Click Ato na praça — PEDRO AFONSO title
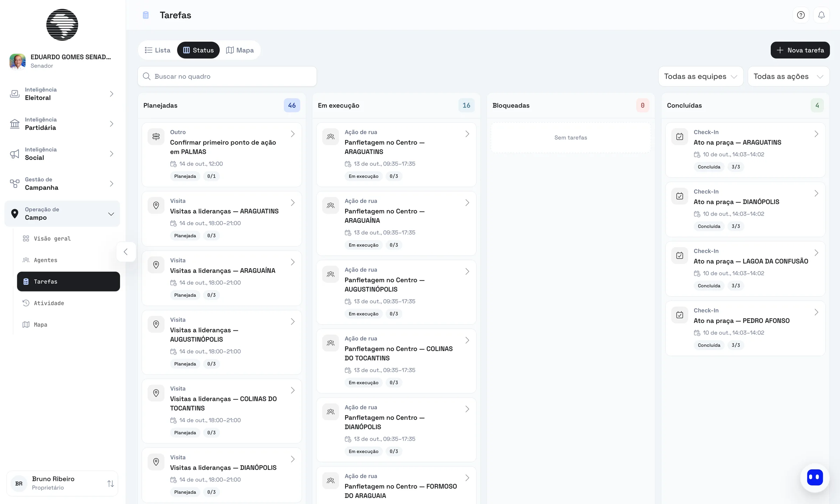Image resolution: width=840 pixels, height=504 pixels. coord(742,321)
